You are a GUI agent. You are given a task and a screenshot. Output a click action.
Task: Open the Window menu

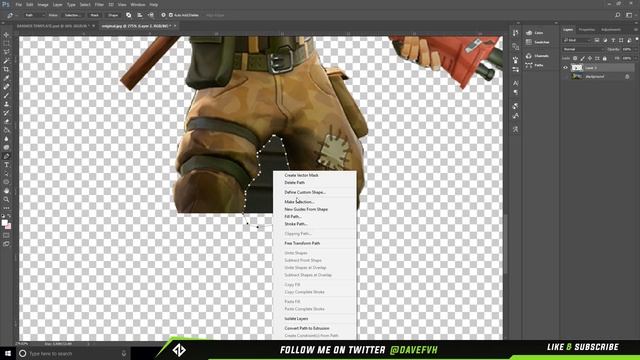coord(138,4)
